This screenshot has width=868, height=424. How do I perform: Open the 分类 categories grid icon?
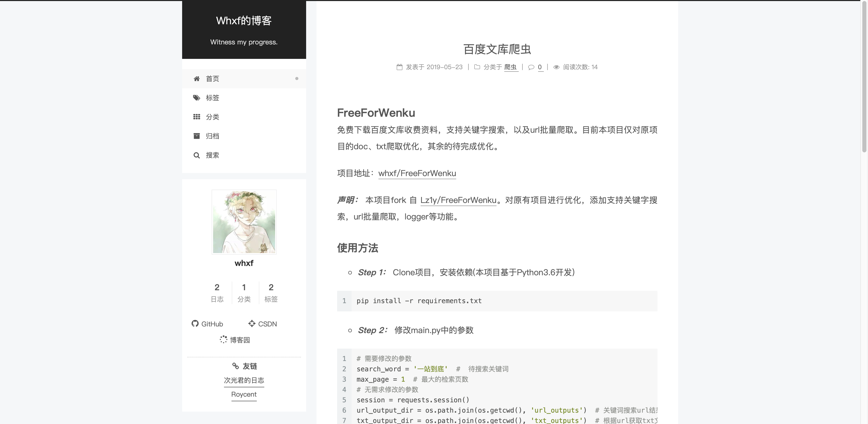[197, 116]
